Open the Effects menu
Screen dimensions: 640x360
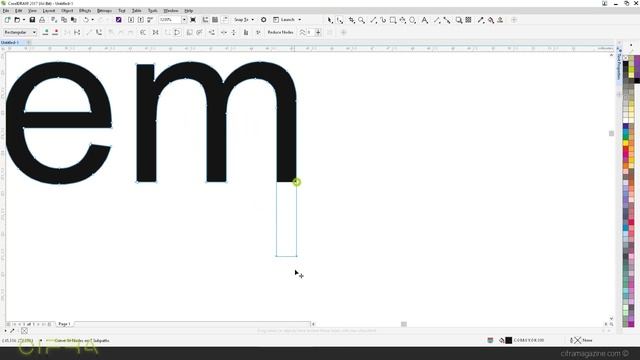tap(85, 11)
